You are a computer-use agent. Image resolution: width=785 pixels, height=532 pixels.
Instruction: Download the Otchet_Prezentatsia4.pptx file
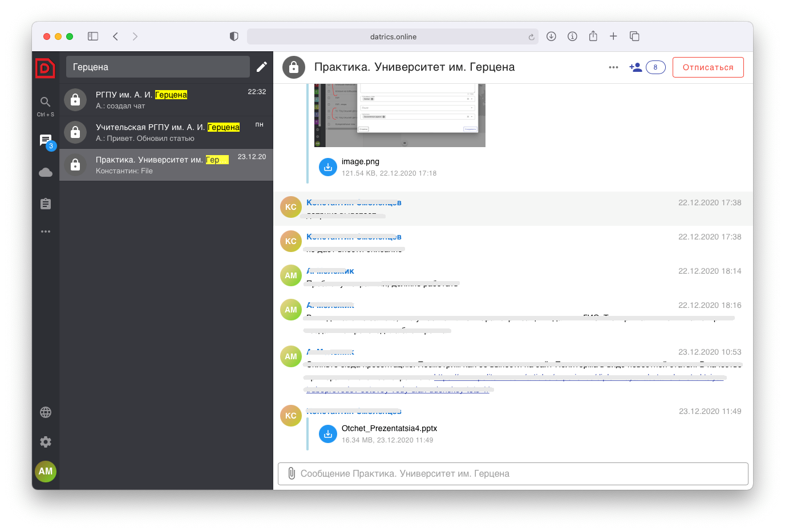tap(328, 434)
